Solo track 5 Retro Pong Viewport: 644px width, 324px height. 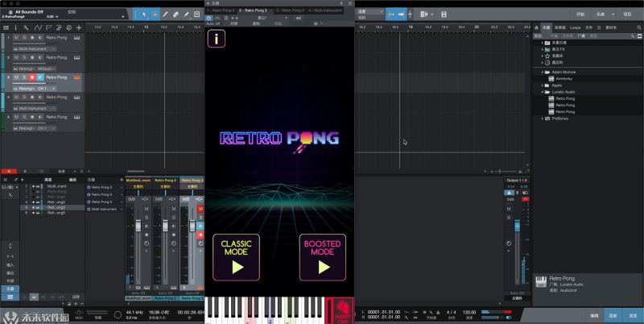[x=24, y=117]
